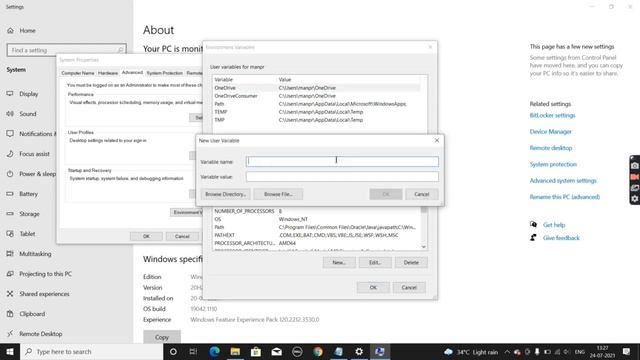
Task: Click Browse Directory in New User Variable
Action: (225, 194)
